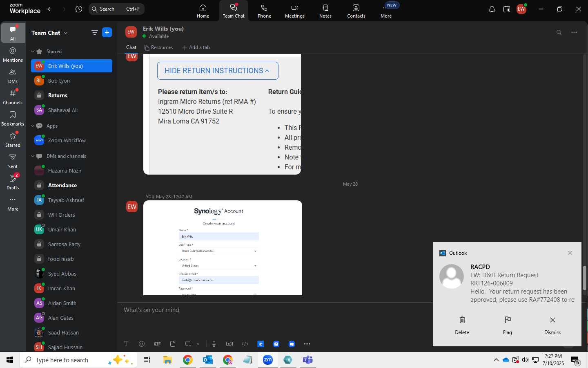Select All chats in sidebar
588x368 pixels.
13,33
